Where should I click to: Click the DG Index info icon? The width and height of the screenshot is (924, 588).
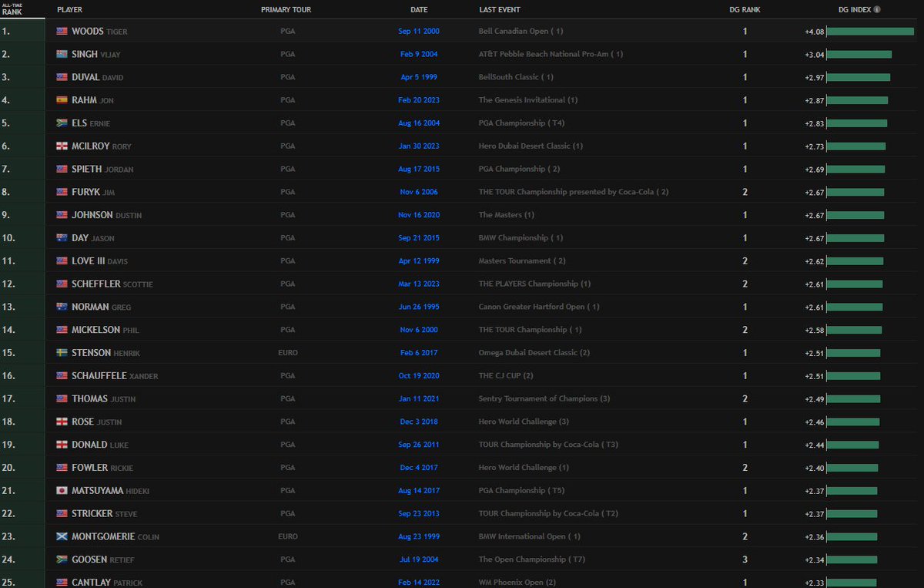877,10
